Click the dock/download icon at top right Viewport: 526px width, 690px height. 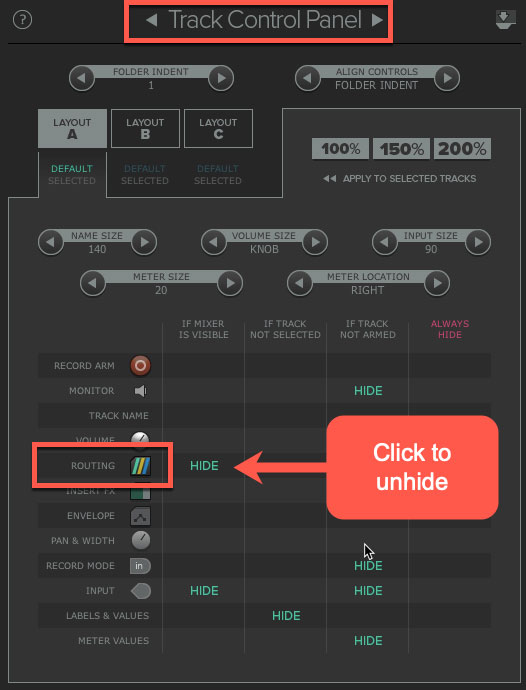point(505,20)
